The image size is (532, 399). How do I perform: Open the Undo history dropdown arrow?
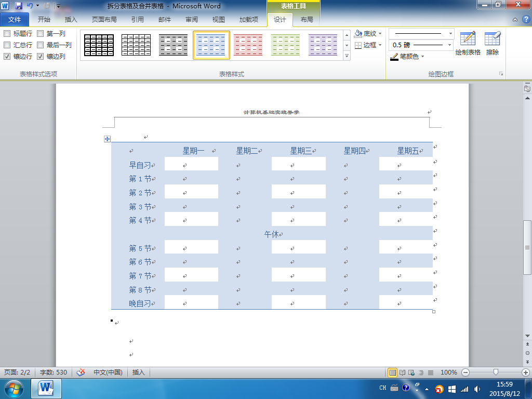pos(37,6)
